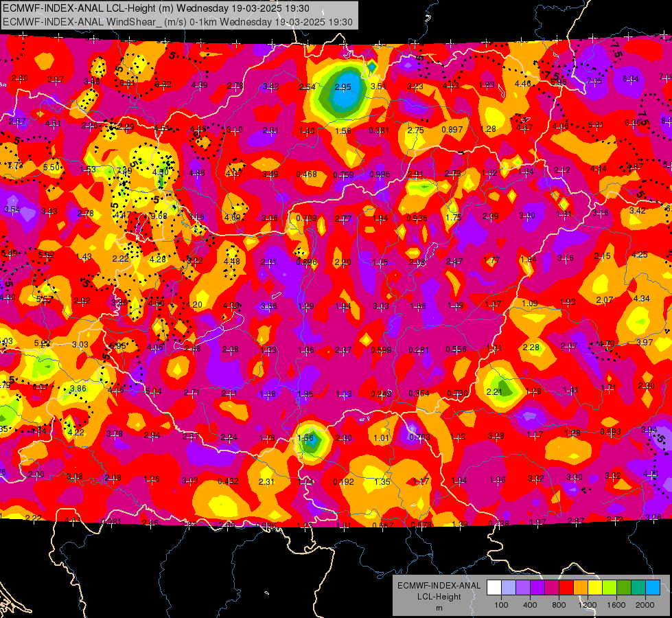Screen dimensions: 672x618
Task: Click the wind shear value 0.936
Action: [x=417, y=218]
